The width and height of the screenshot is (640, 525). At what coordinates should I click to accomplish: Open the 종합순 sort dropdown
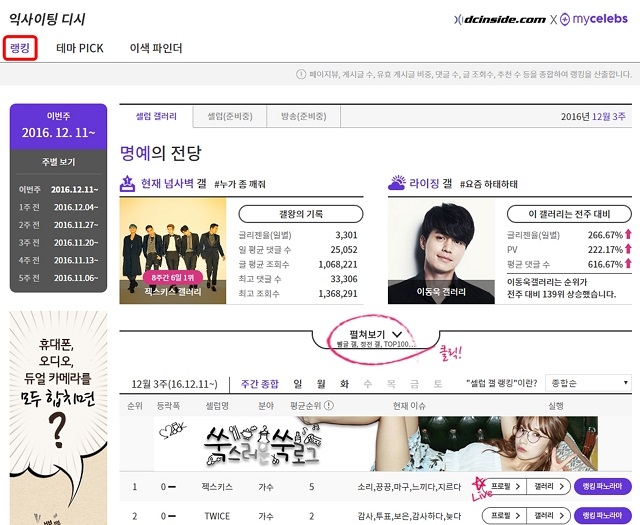588,383
